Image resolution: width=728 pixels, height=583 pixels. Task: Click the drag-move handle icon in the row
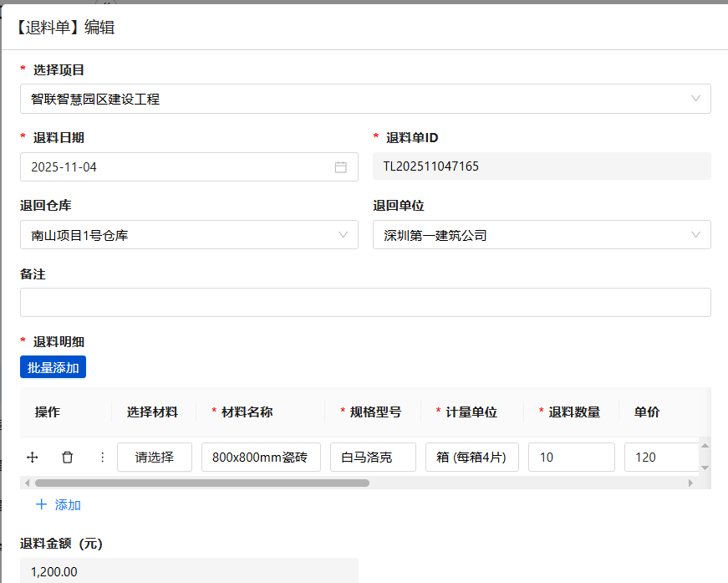[33, 458]
